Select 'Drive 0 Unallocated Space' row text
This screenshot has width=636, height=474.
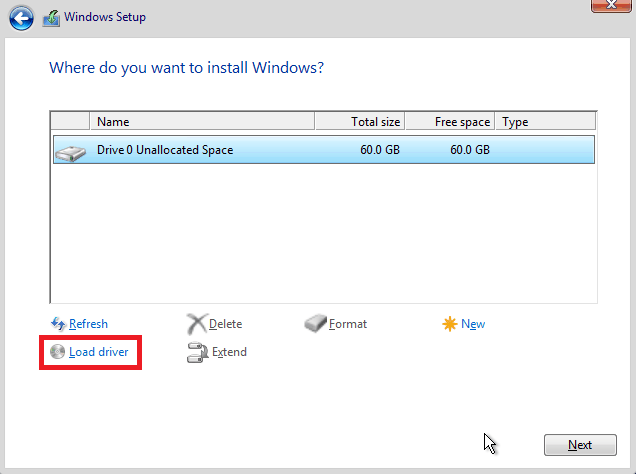165,150
